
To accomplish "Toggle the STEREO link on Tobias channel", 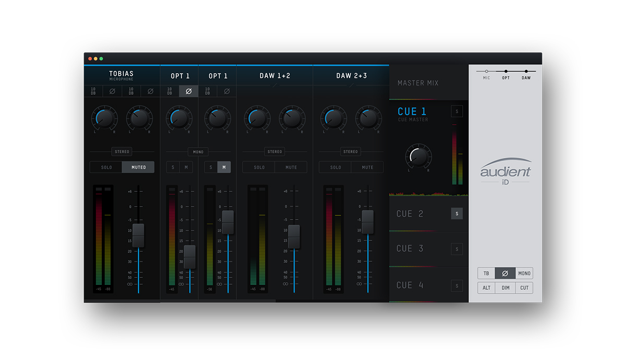I will (x=122, y=152).
